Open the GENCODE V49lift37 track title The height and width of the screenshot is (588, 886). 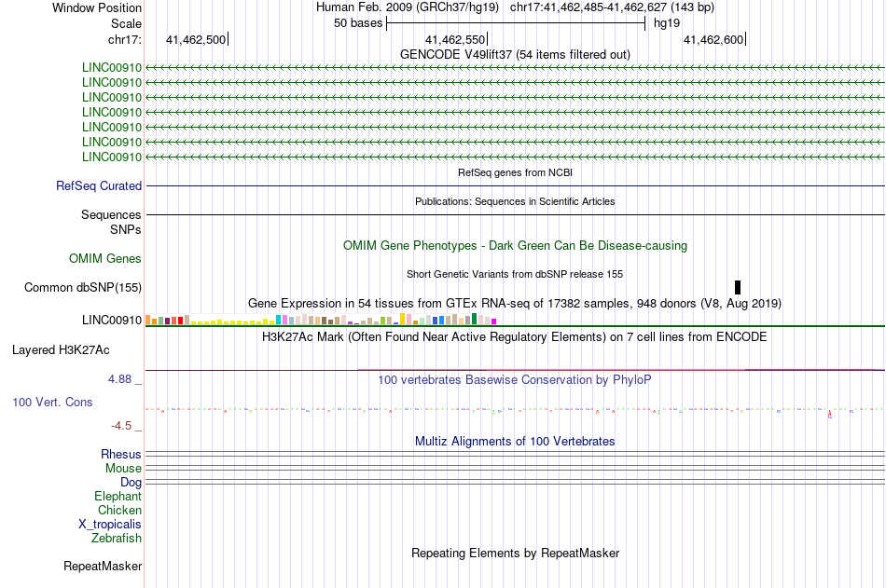point(515,54)
